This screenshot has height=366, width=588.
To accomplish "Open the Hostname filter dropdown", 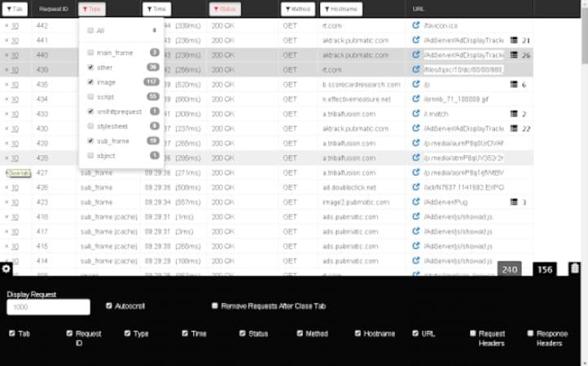I will tap(341, 9).
